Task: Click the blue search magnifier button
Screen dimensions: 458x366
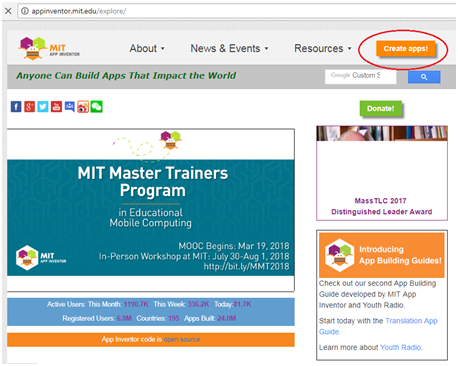Action: pyautogui.click(x=424, y=77)
